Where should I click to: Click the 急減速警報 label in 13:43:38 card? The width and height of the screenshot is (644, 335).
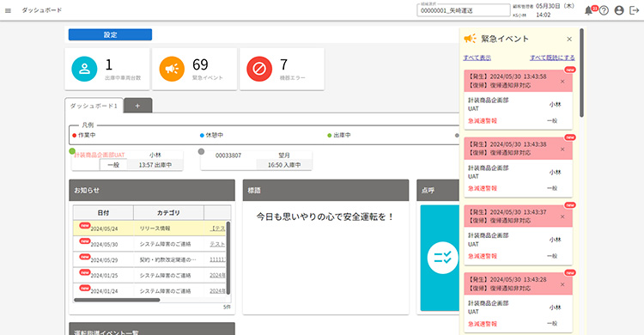coord(483,188)
